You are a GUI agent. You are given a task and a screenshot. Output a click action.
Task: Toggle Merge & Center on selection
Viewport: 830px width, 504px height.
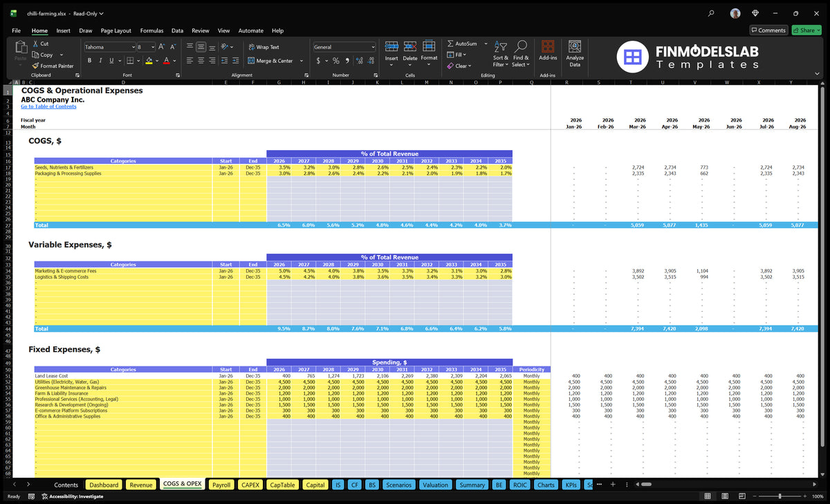[270, 61]
